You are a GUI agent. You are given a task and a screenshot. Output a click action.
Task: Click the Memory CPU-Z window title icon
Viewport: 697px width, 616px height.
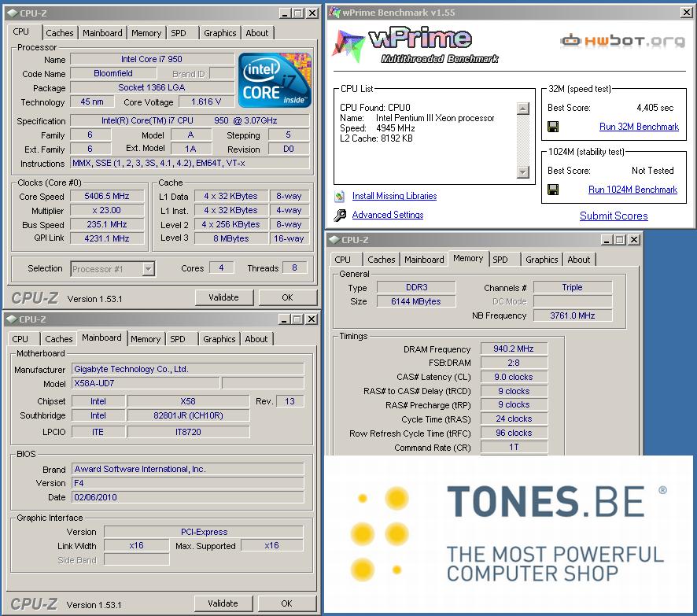(x=334, y=240)
